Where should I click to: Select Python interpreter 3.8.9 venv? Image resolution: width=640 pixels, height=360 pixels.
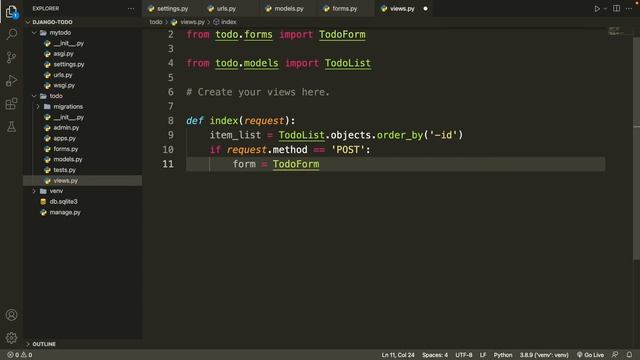544,355
